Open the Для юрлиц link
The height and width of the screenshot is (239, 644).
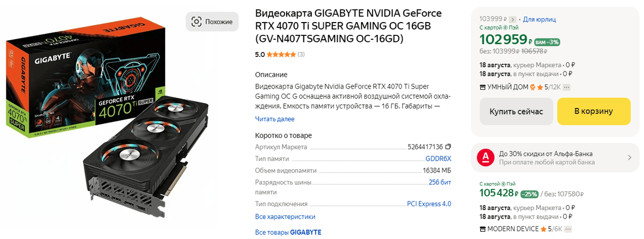click(x=538, y=19)
